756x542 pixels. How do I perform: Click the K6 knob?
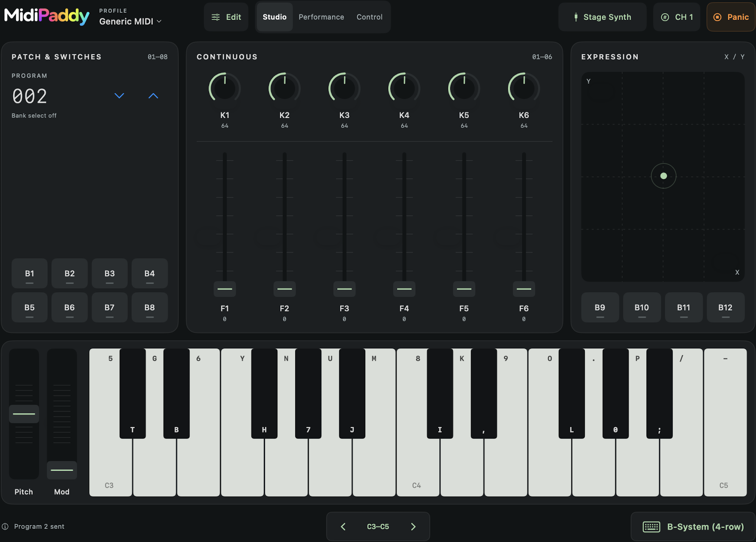(x=524, y=88)
